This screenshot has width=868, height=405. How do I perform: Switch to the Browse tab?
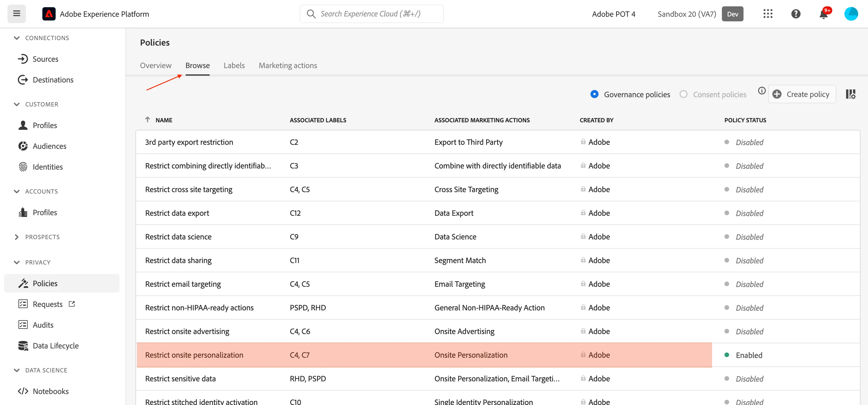197,65
